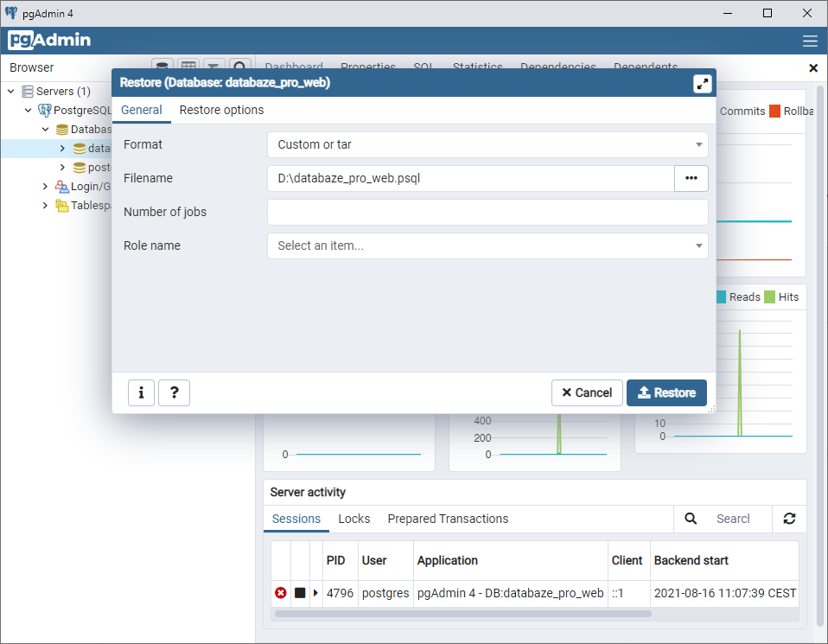Collapse the Databases tree node
Viewport: 828px width, 644px height.
[x=44, y=129]
